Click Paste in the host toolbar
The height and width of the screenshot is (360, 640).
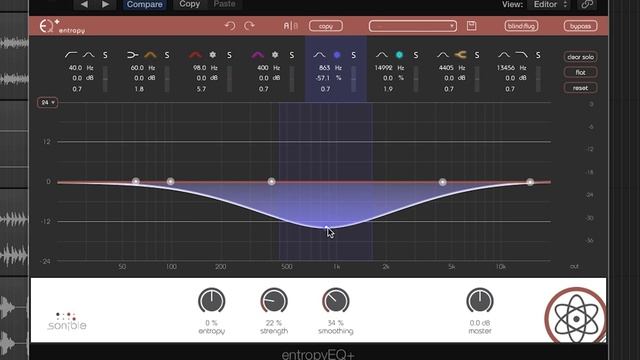click(x=224, y=4)
